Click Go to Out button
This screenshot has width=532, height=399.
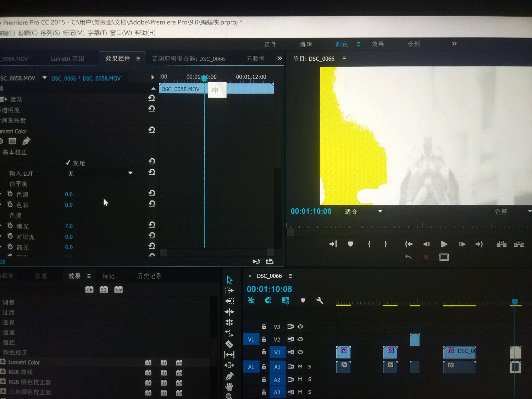479,244
